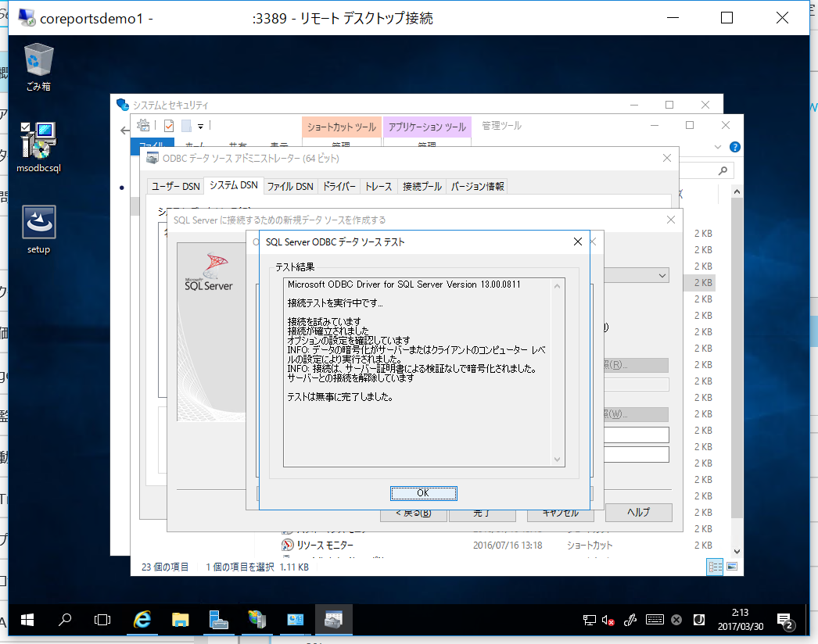The image size is (818, 644).
Task: Open the network status tray icon
Action: (x=590, y=620)
